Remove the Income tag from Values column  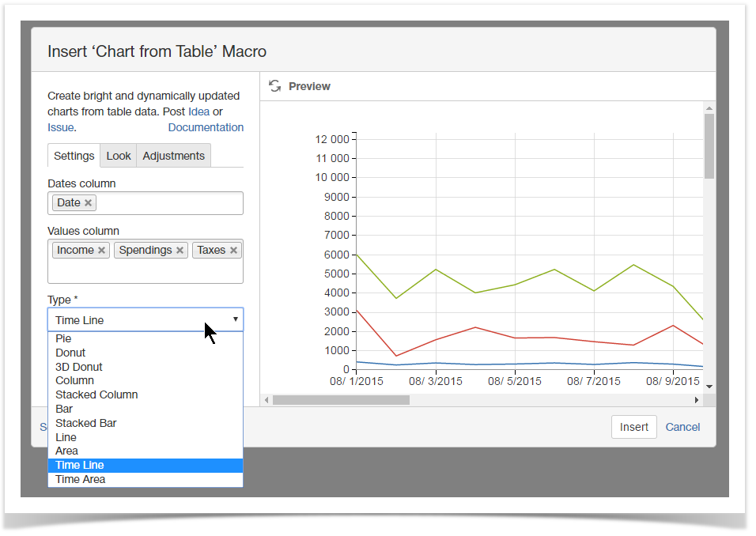[x=102, y=251]
